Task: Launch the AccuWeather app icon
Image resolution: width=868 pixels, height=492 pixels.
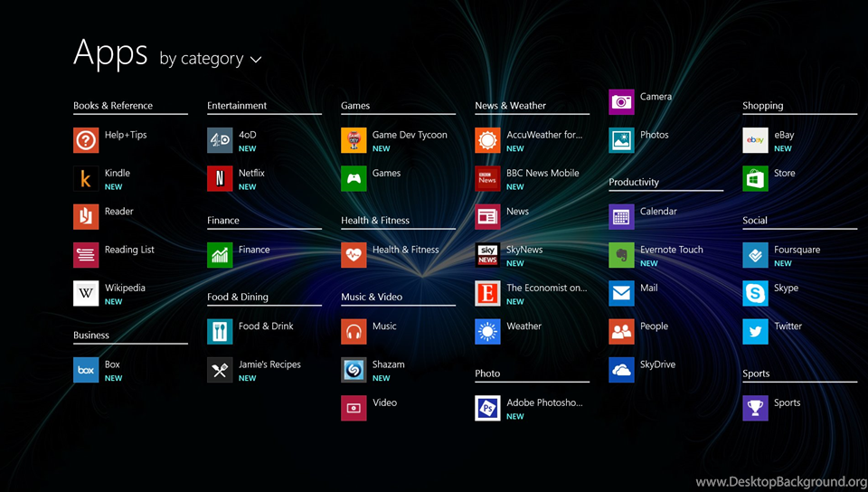Action: click(x=487, y=140)
